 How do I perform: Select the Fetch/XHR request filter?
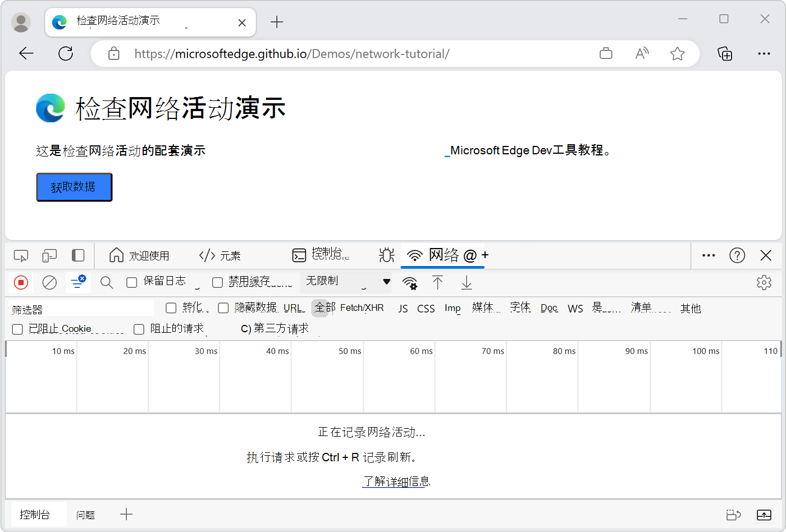tap(362, 308)
